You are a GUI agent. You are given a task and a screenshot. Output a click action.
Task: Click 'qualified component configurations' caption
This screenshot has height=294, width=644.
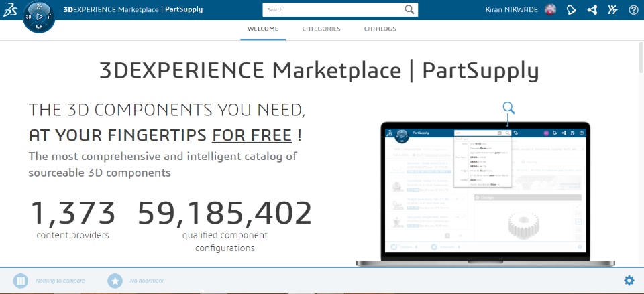[225, 242]
